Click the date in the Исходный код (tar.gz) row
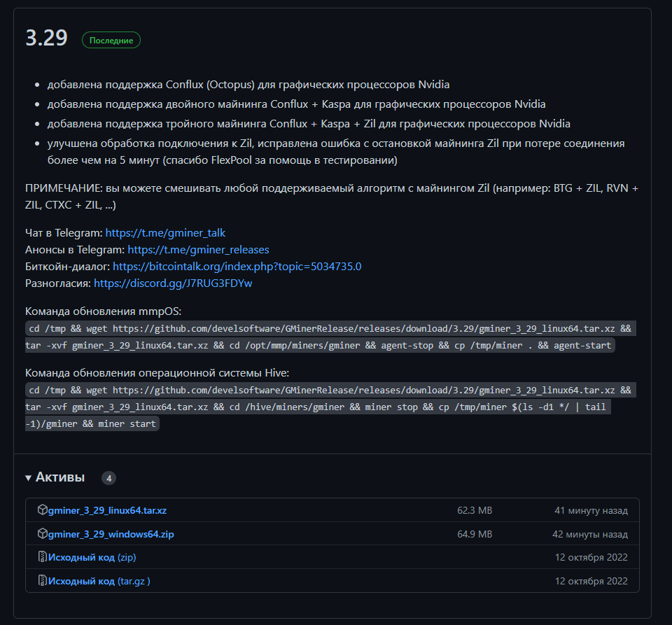 (591, 582)
